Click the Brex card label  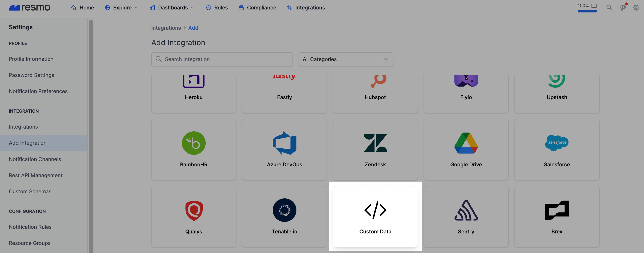click(x=557, y=232)
